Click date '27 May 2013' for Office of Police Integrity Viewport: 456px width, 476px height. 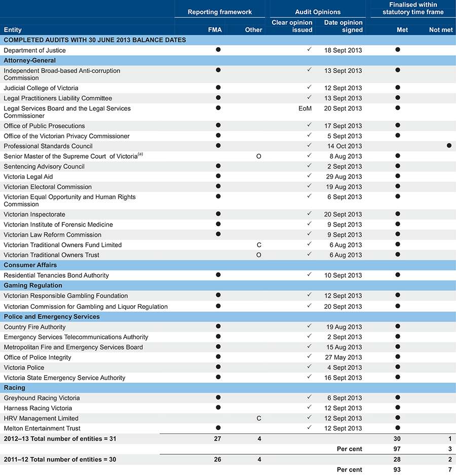344,357
